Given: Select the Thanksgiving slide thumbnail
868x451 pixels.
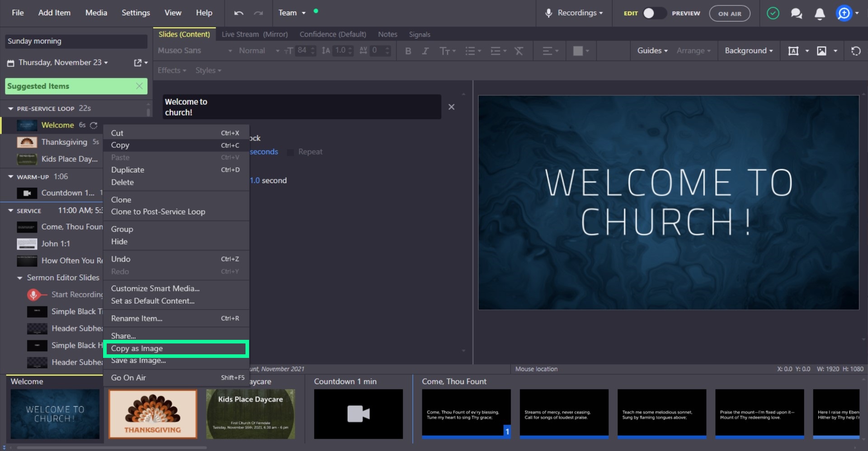Looking at the screenshot, I should (x=153, y=414).
